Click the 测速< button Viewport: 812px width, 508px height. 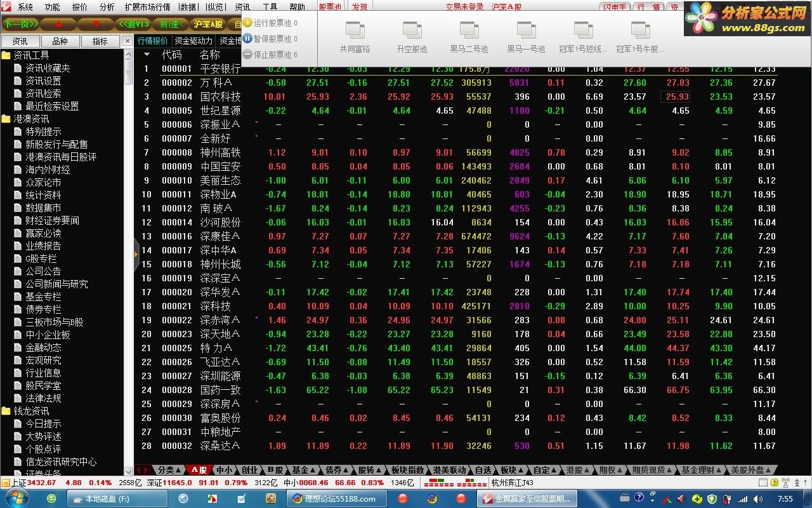[171, 24]
